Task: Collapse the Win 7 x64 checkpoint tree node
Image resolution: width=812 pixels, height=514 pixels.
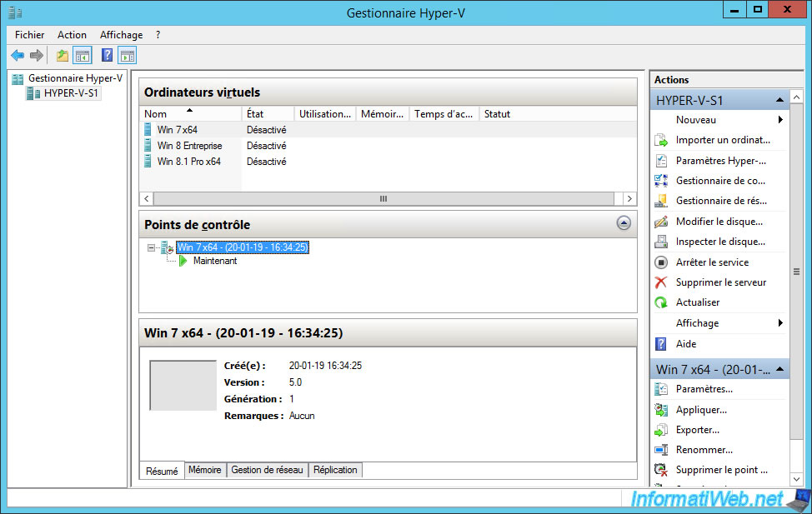Action: pyautogui.click(x=151, y=248)
